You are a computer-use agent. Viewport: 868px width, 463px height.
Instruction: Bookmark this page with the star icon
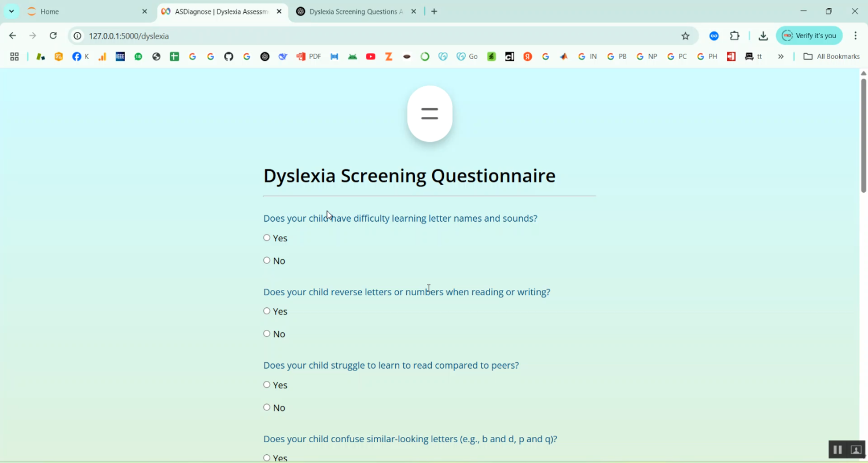686,36
